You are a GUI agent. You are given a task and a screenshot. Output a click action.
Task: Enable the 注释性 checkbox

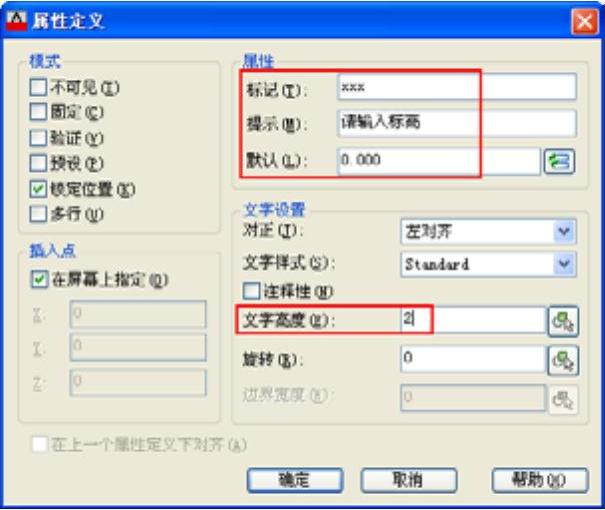(x=252, y=291)
